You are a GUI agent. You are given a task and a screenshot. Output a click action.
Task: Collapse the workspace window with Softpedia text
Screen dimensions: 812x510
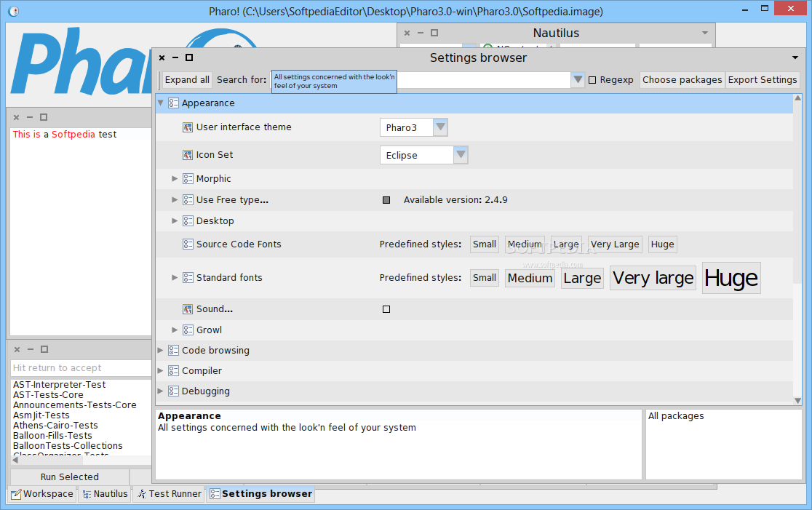point(30,117)
